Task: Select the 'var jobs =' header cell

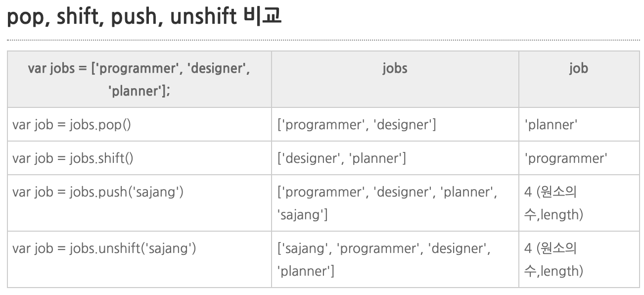Action: point(139,79)
